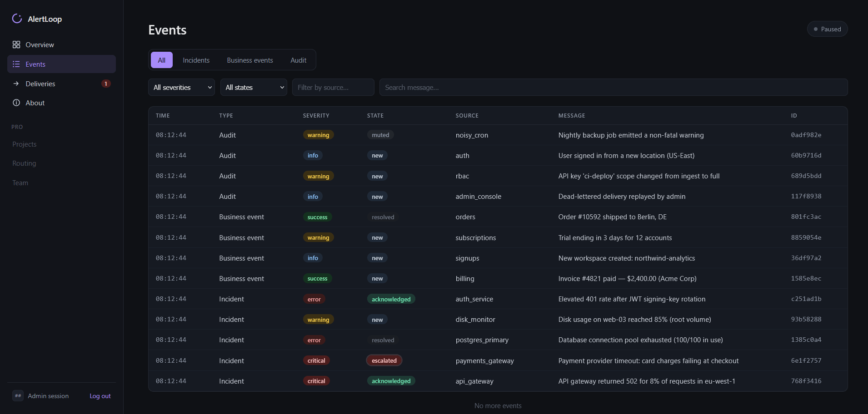
Task: Click the acknowledged badge for auth_service
Action: tap(391, 299)
